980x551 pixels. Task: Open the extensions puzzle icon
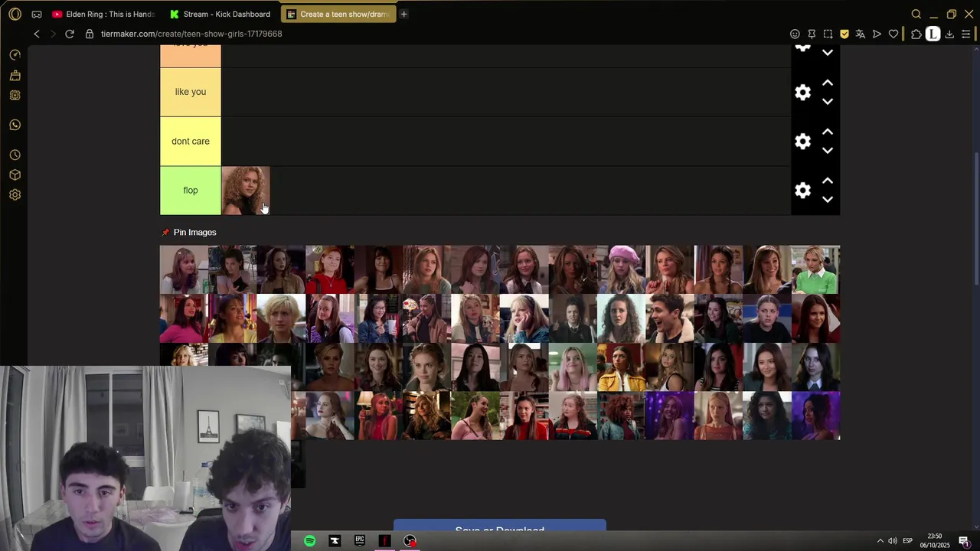(916, 34)
